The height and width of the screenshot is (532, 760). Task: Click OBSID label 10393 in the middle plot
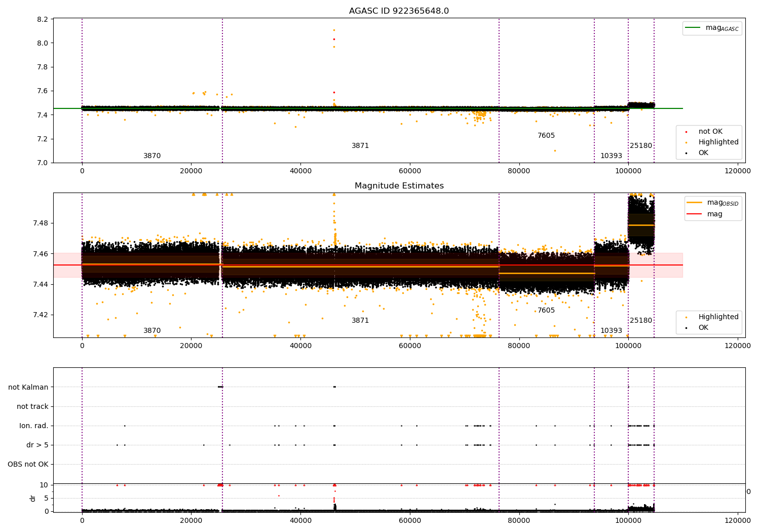(x=611, y=331)
